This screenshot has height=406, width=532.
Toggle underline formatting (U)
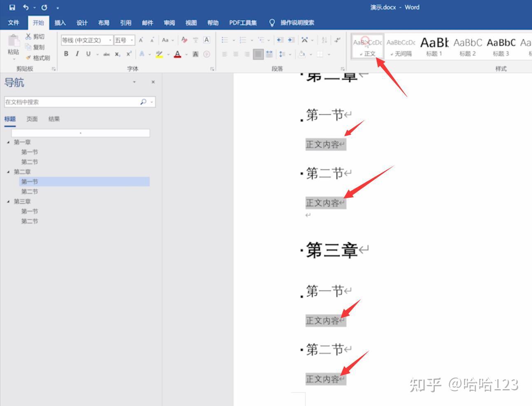88,54
